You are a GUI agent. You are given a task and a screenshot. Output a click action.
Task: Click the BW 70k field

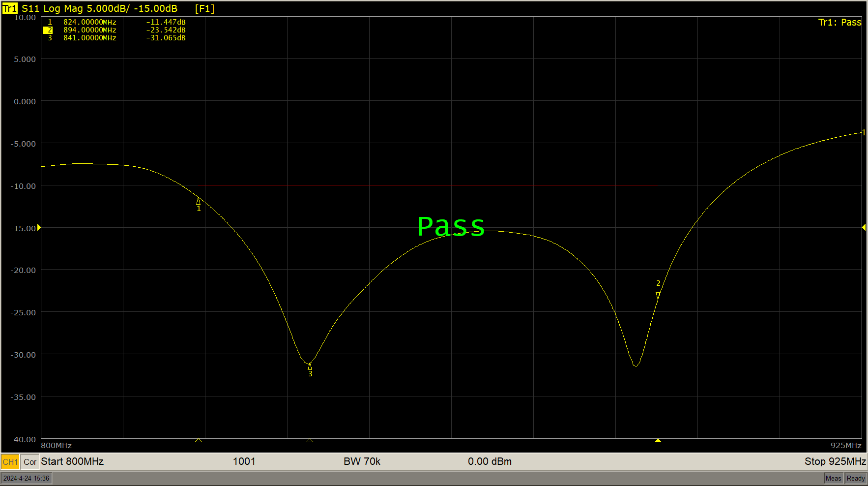point(362,461)
